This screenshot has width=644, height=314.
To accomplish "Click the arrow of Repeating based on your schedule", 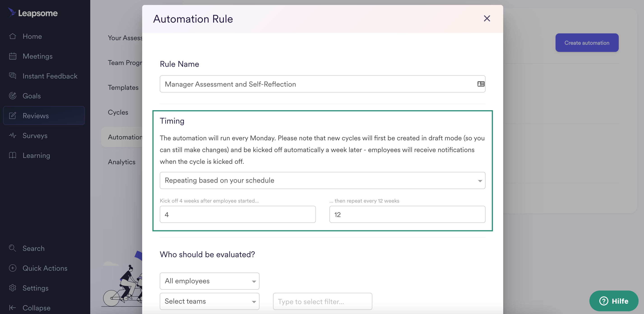I will 480,181.
